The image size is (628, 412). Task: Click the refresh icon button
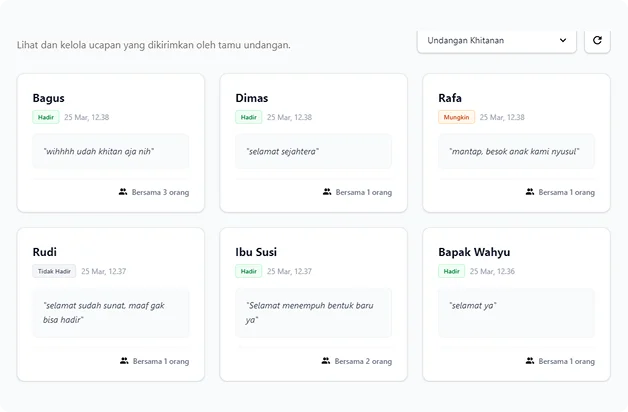click(597, 40)
